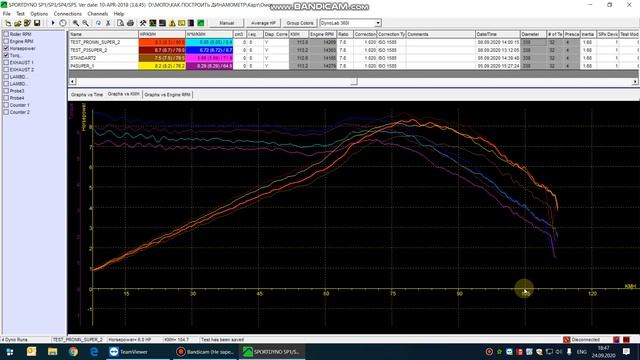Click the New file toolbar icon
The image size is (640, 360).
[x=8, y=23]
